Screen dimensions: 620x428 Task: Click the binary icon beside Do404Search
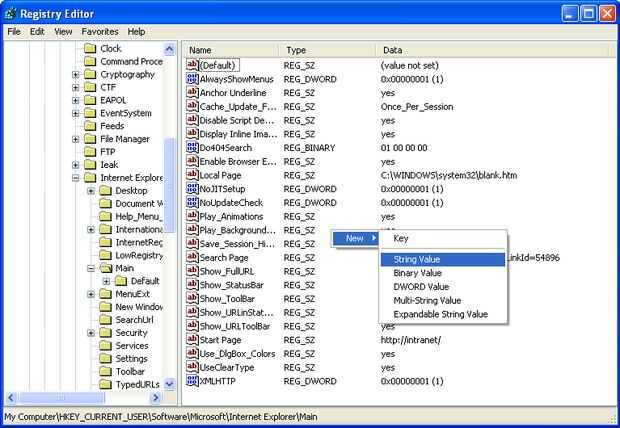(192, 148)
